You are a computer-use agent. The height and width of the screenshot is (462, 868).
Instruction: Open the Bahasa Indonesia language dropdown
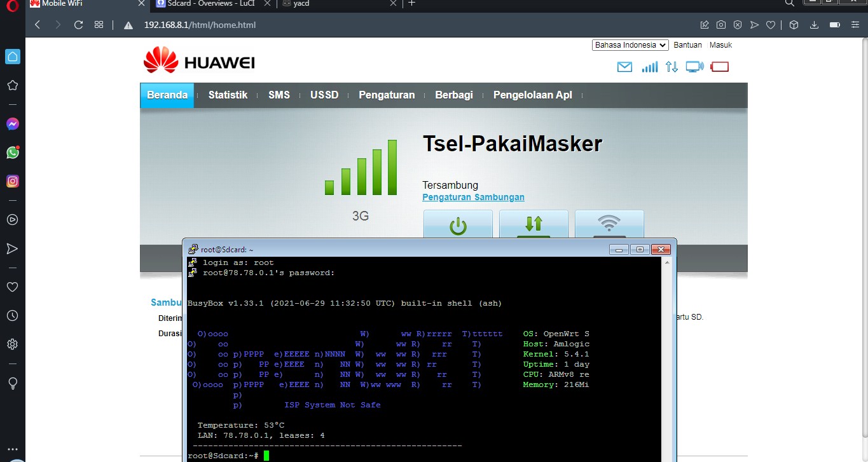click(x=630, y=45)
